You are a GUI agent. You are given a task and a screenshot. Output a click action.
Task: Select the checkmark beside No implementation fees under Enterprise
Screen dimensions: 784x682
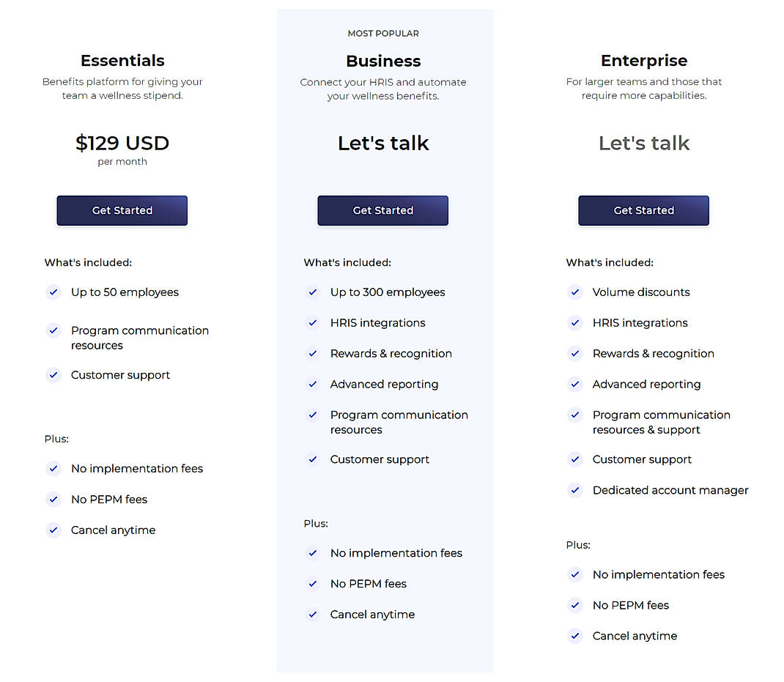coord(574,575)
